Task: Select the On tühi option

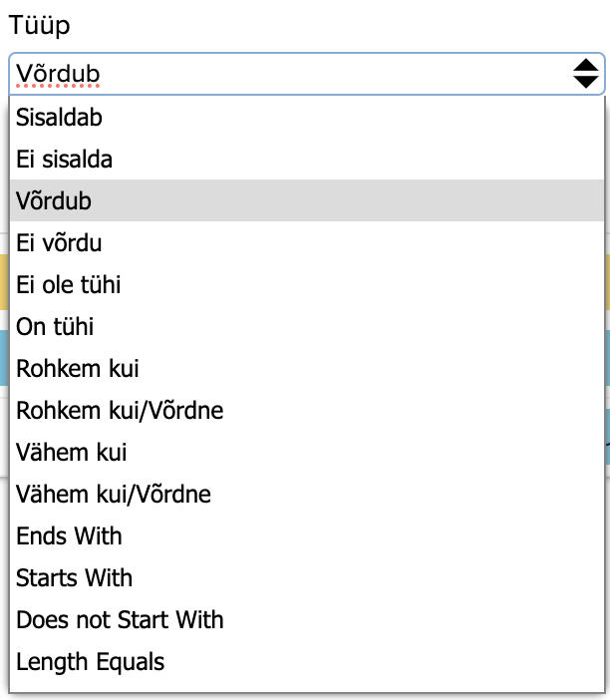Action: [56, 327]
